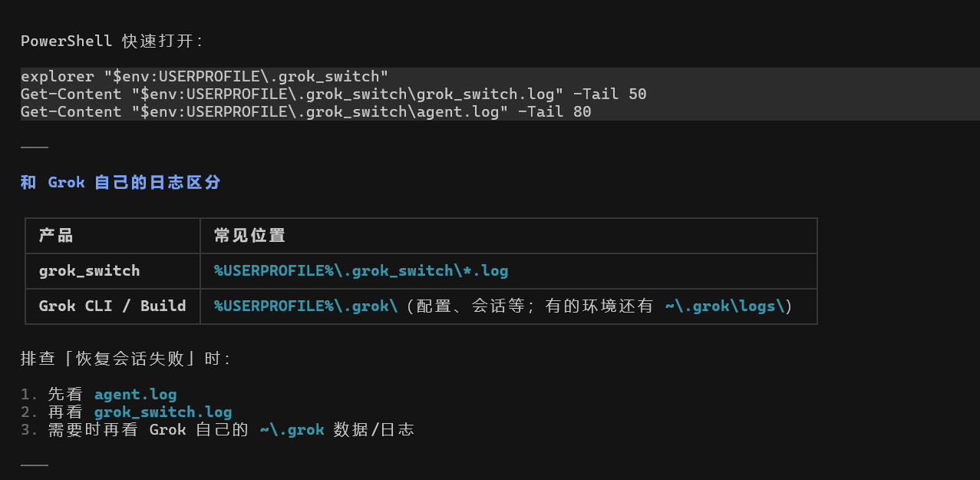Click the %USERPROFILE%\.grok_switch\*.log path
Viewport: 980px width, 480px height.
(x=361, y=271)
